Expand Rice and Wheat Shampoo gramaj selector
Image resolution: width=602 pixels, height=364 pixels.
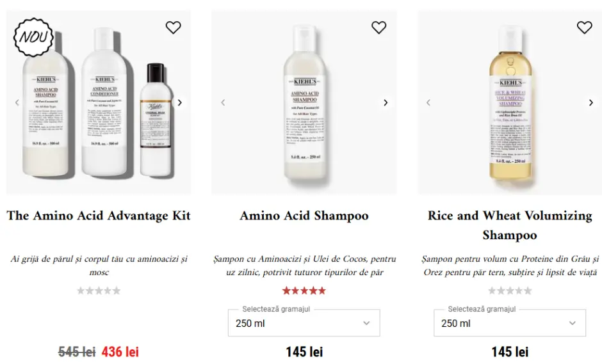click(509, 323)
